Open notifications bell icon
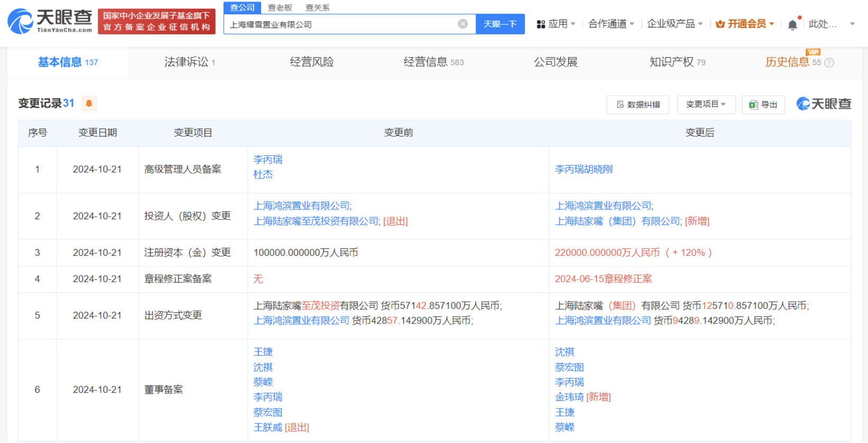Screen dimensions: 868x443 792,24
